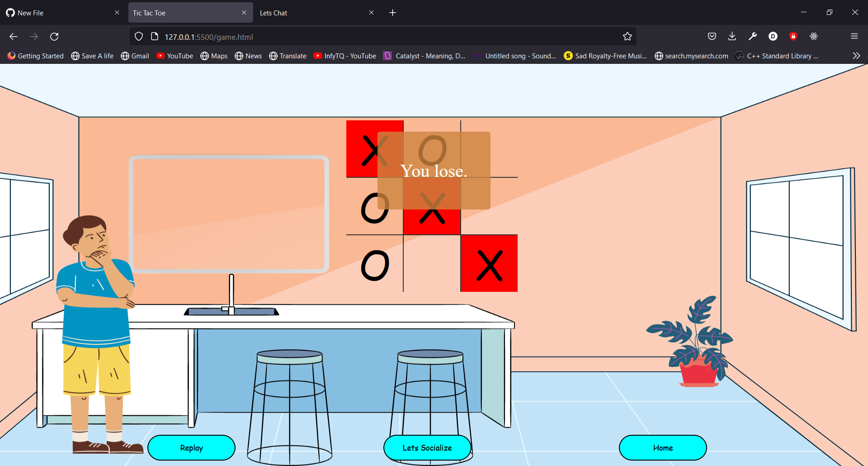Click the page info icon in address bar
The height and width of the screenshot is (466, 868).
tap(155, 37)
